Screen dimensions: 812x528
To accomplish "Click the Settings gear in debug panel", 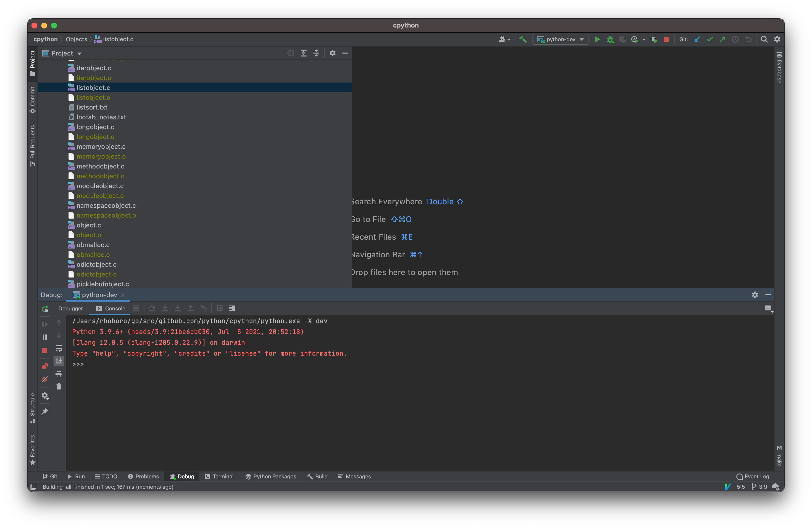I will coord(755,294).
